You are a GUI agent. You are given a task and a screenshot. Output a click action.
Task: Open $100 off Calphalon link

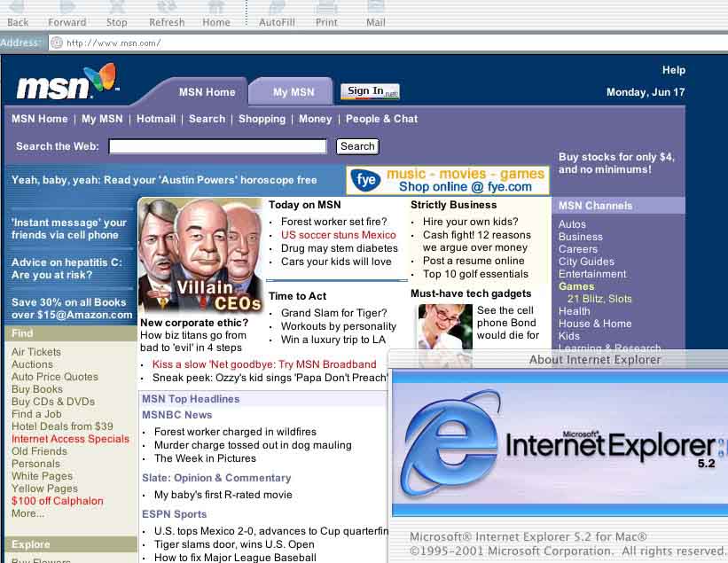point(58,501)
